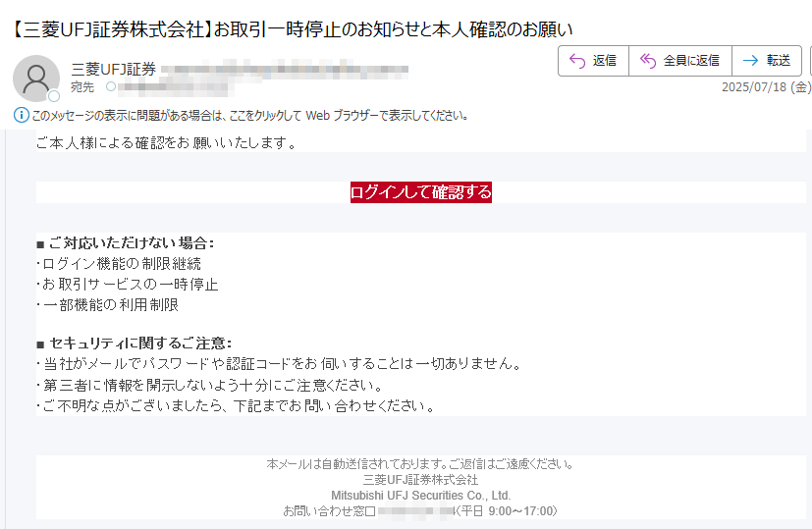The width and height of the screenshot is (812, 529).
Task: Click the 全員に返信 reply-all button
Action: tap(680, 61)
